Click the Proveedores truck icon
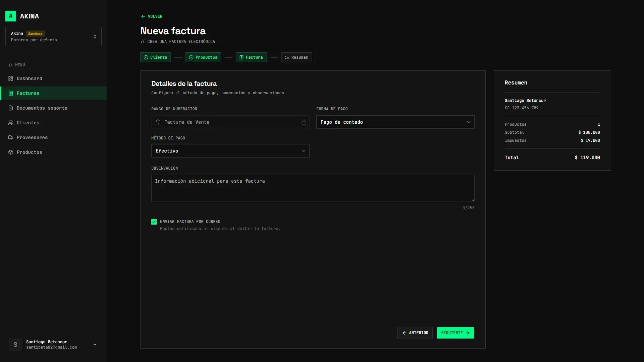Image resolution: width=644 pixels, height=362 pixels. click(x=11, y=137)
